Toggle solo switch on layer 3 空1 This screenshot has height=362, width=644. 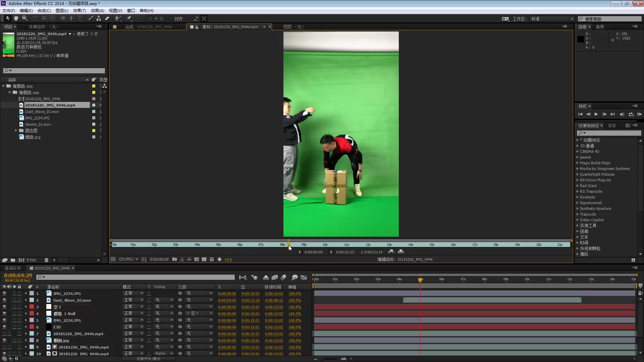coord(14,307)
